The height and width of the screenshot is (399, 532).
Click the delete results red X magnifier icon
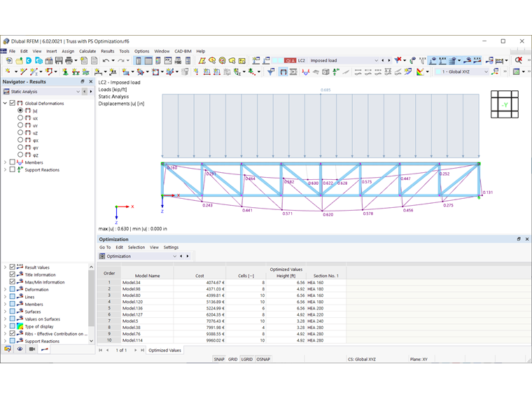518,60
